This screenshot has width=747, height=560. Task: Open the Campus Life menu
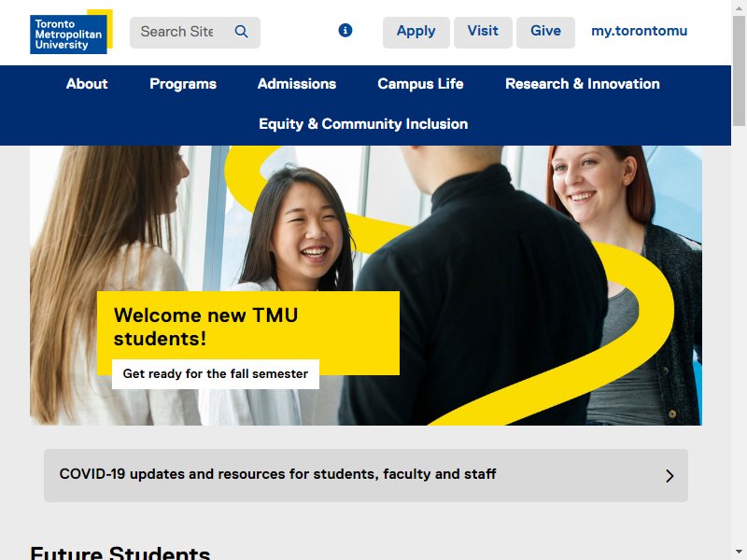coord(420,84)
